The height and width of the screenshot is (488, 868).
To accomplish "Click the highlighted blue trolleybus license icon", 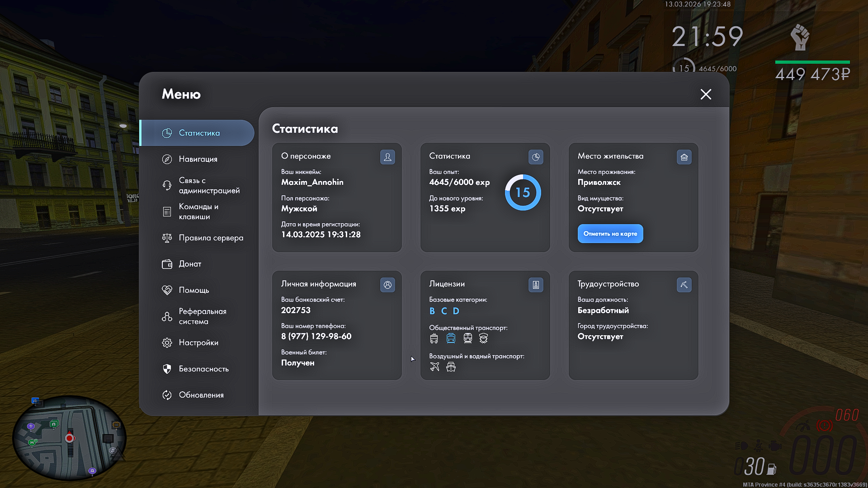I will (451, 338).
